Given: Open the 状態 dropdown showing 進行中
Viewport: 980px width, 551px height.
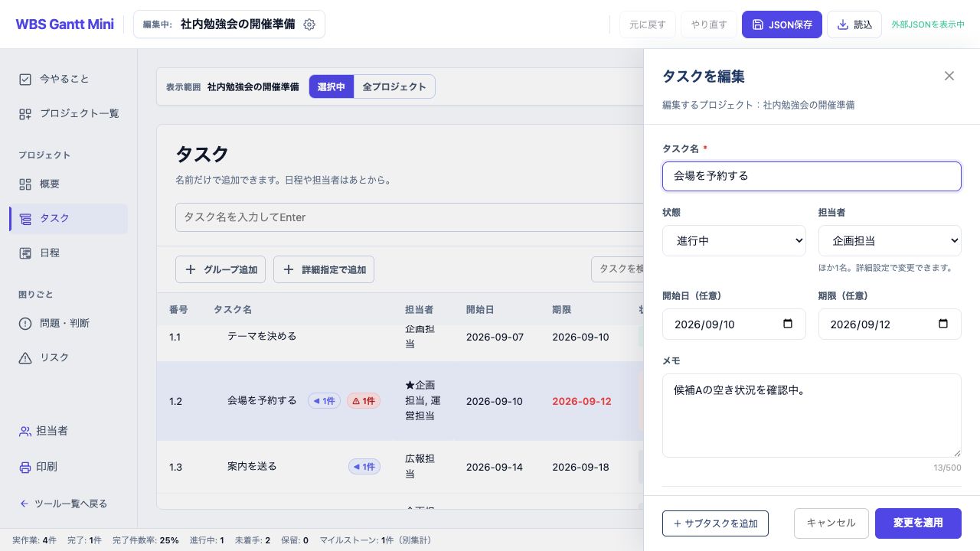Looking at the screenshot, I should (x=733, y=240).
